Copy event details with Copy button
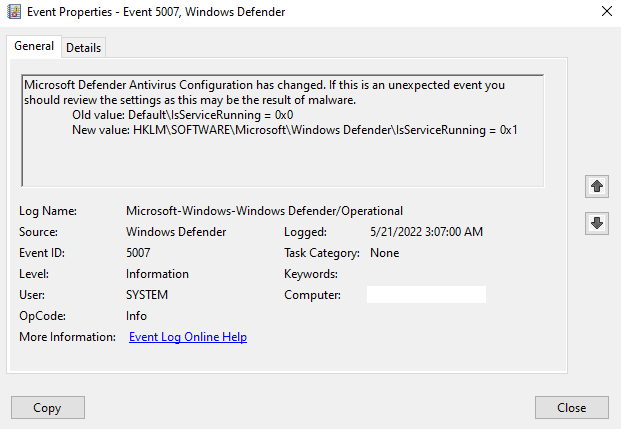The width and height of the screenshot is (621, 429). 48,408
